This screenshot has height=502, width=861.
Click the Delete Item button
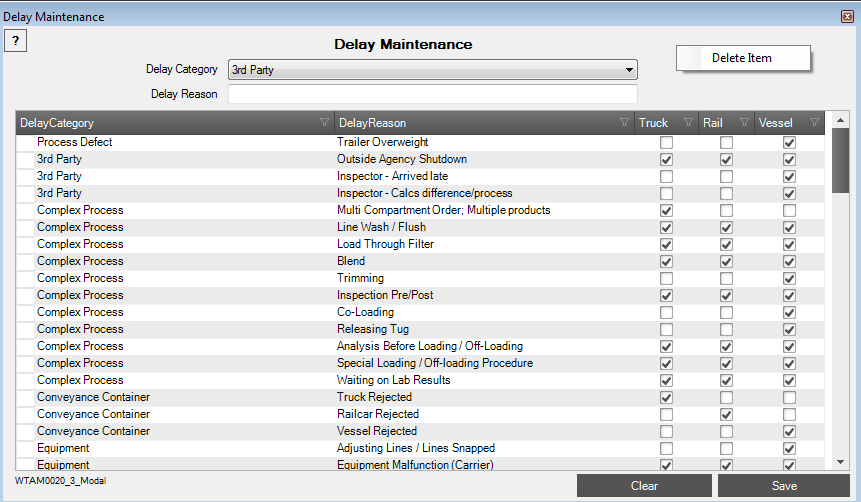[742, 58]
